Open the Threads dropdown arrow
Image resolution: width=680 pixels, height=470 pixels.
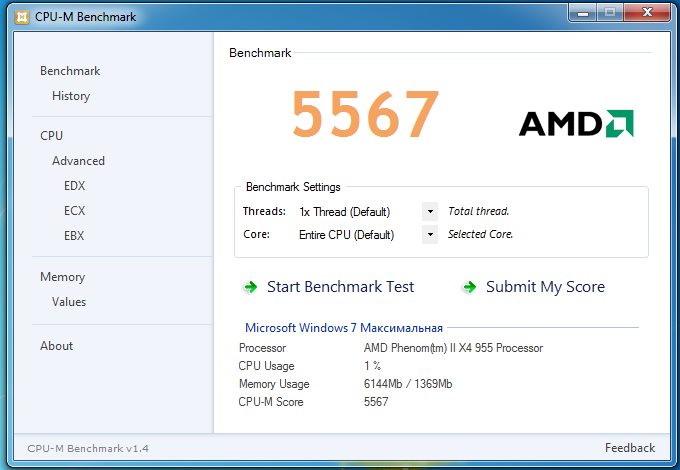coord(430,212)
